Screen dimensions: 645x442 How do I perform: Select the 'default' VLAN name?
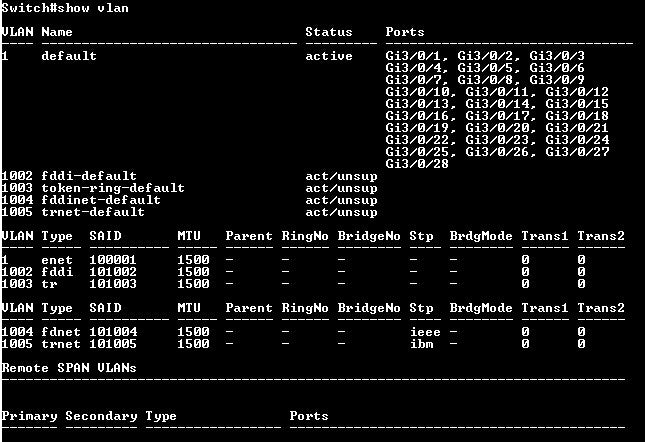click(69, 56)
